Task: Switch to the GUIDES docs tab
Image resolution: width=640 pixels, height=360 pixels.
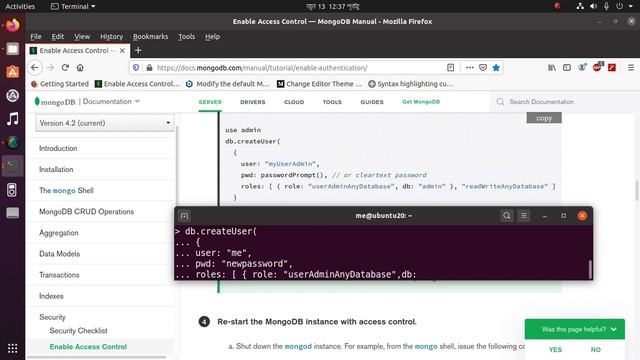Action: click(x=372, y=102)
